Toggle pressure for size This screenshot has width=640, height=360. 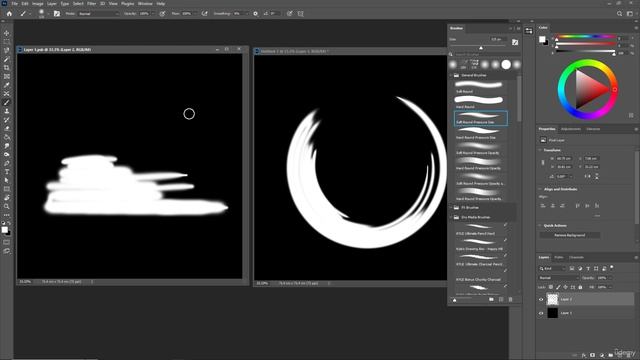[289, 13]
